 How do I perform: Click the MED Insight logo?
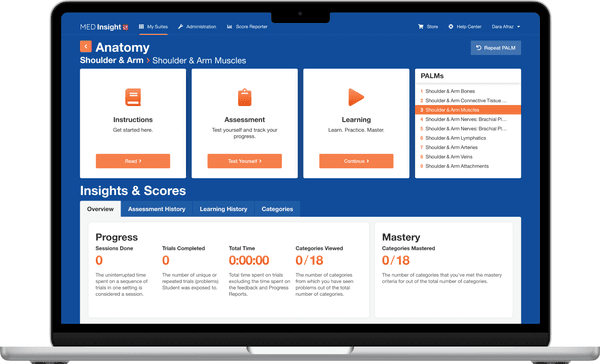pyautogui.click(x=104, y=27)
